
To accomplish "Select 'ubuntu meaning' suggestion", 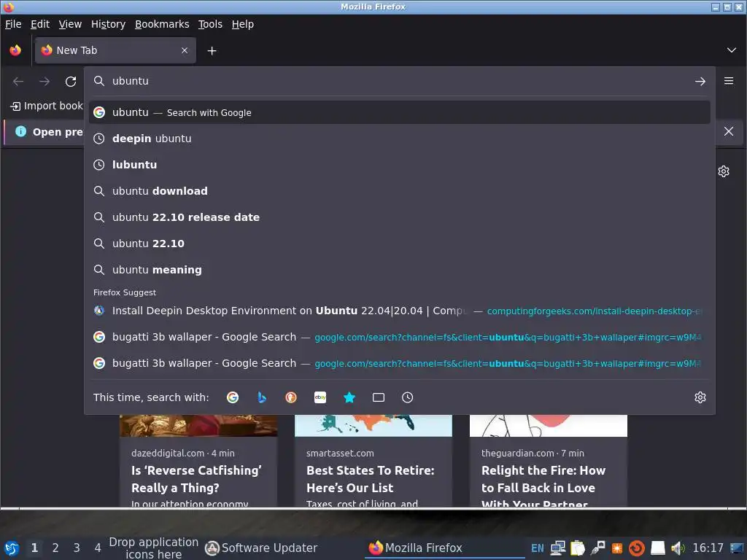I will click(x=399, y=270).
